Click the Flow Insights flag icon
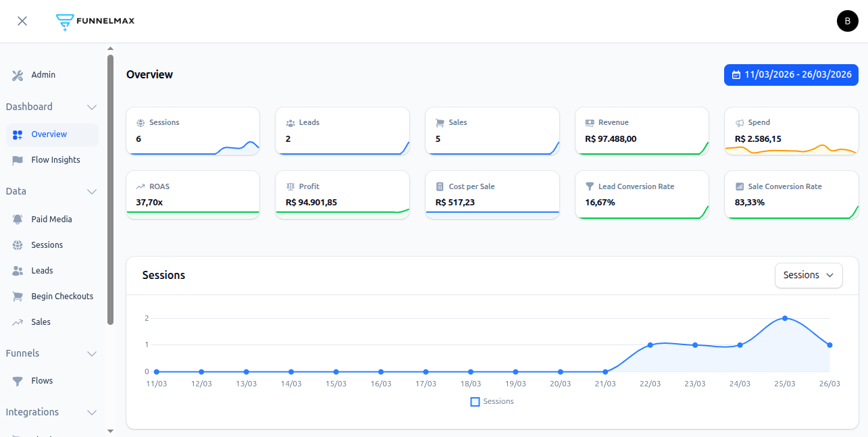The width and height of the screenshot is (868, 437). (x=18, y=160)
